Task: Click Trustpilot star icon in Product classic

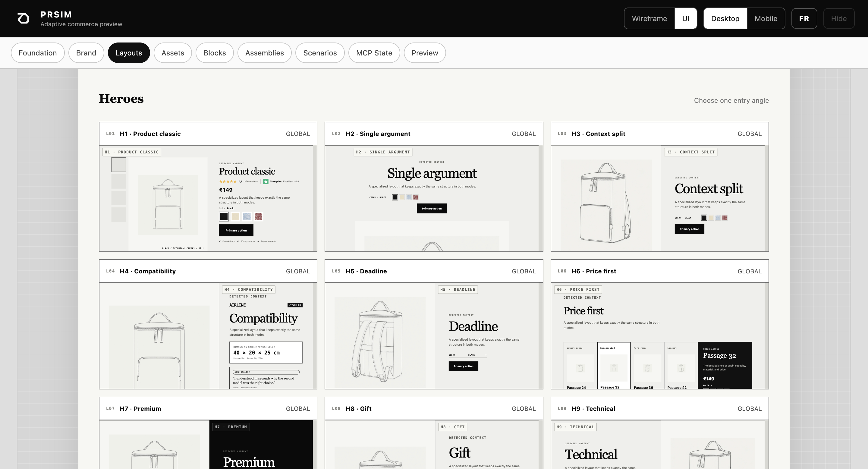Action: [x=266, y=182]
